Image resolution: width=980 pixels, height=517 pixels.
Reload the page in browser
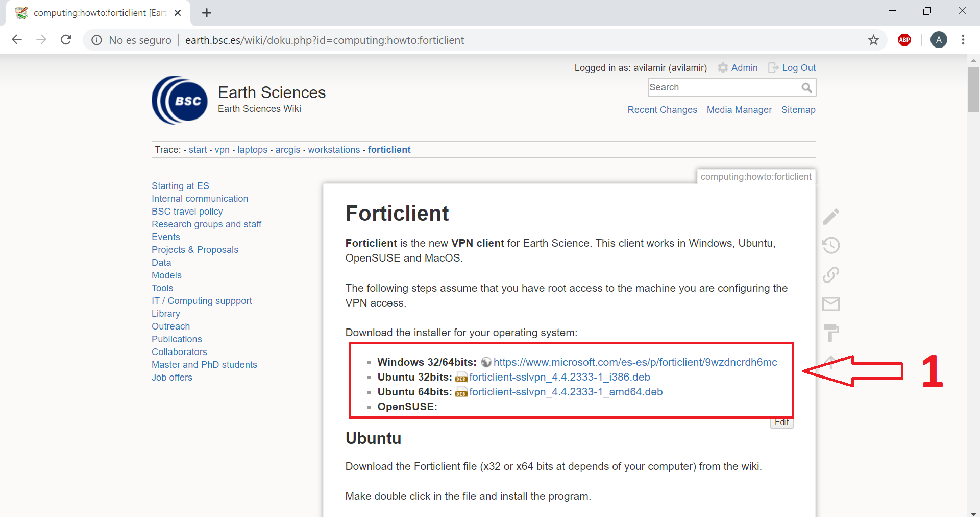coord(66,40)
